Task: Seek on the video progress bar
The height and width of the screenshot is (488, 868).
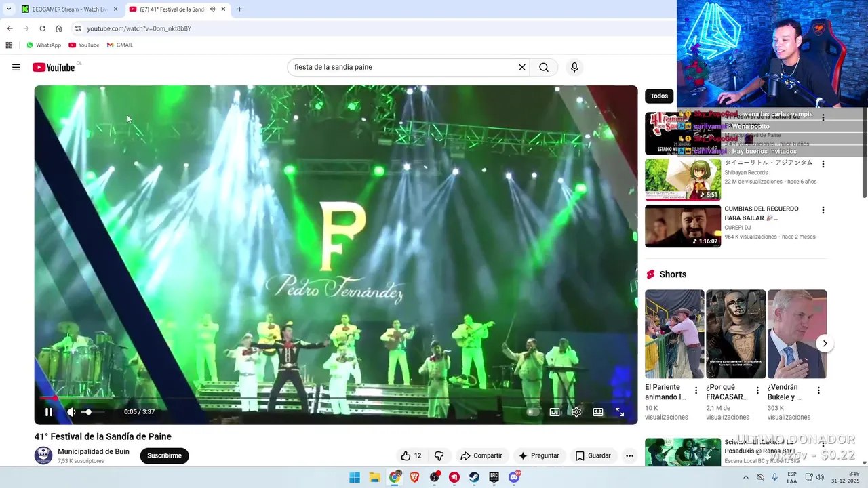Action: coord(336,398)
